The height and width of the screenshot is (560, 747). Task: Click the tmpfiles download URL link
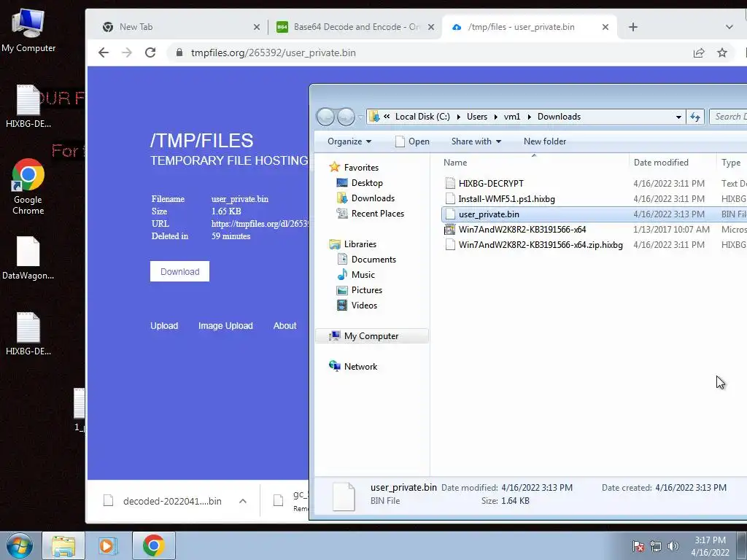pyautogui.click(x=260, y=224)
